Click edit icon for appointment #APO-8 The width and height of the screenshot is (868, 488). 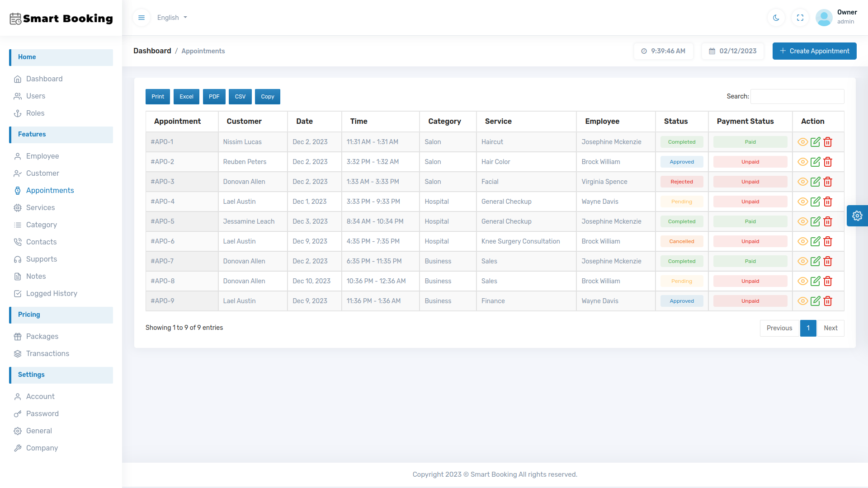coord(815,281)
